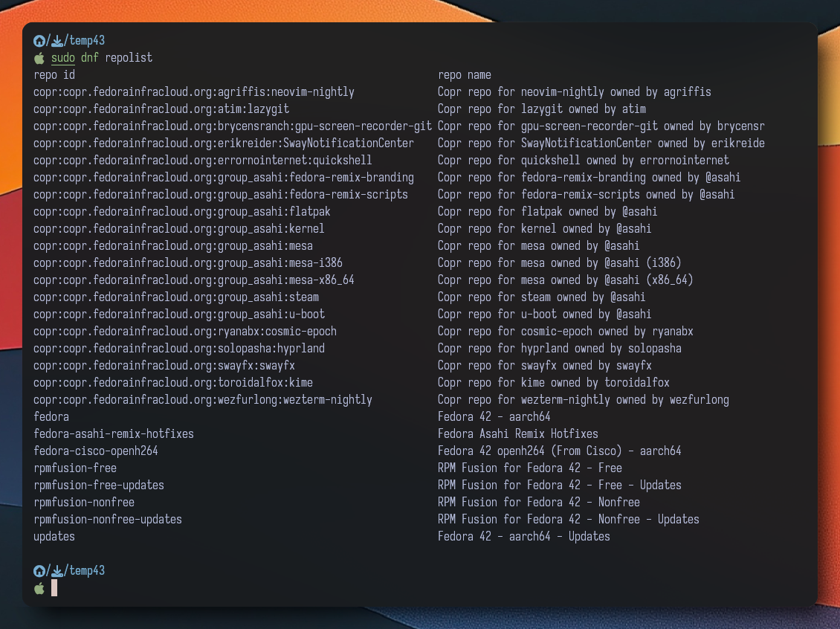
Task: Click the green apple icon before sudo
Action: coord(39,58)
